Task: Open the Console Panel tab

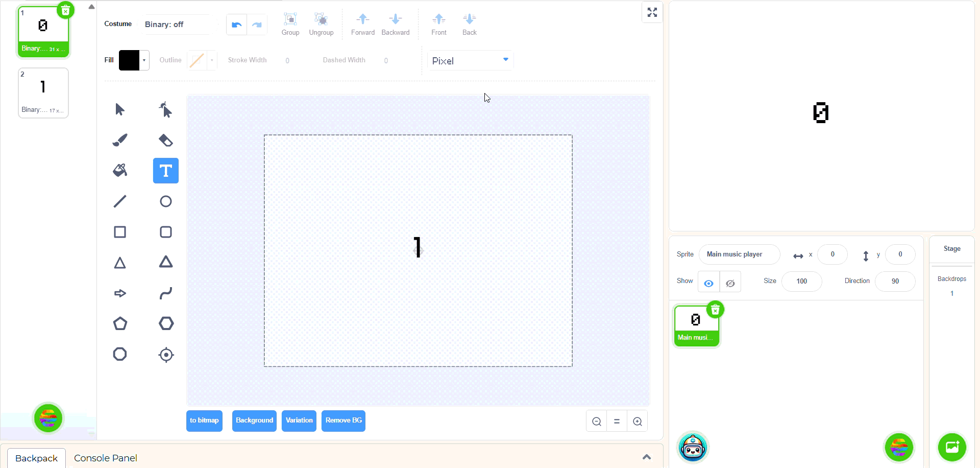Action: pyautogui.click(x=106, y=458)
